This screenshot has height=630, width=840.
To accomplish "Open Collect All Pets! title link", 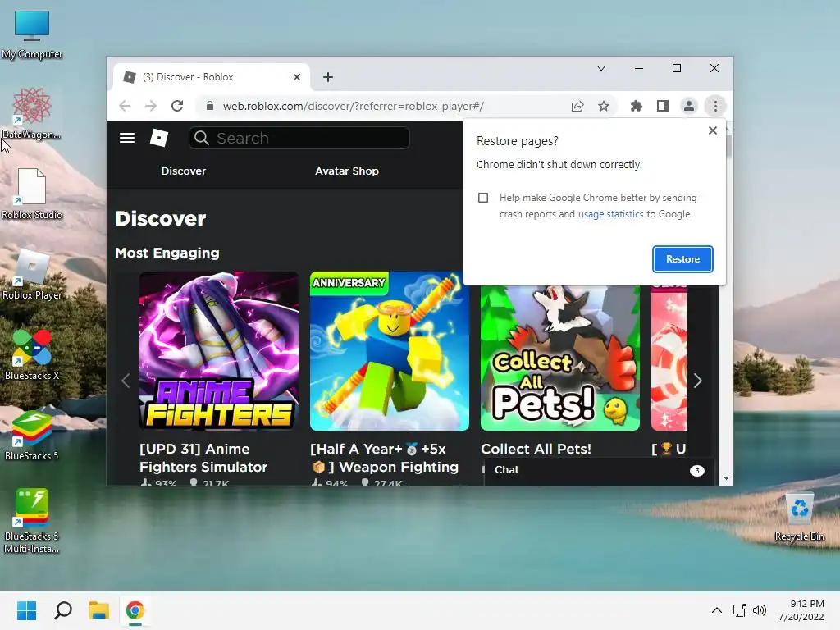I will [536, 449].
